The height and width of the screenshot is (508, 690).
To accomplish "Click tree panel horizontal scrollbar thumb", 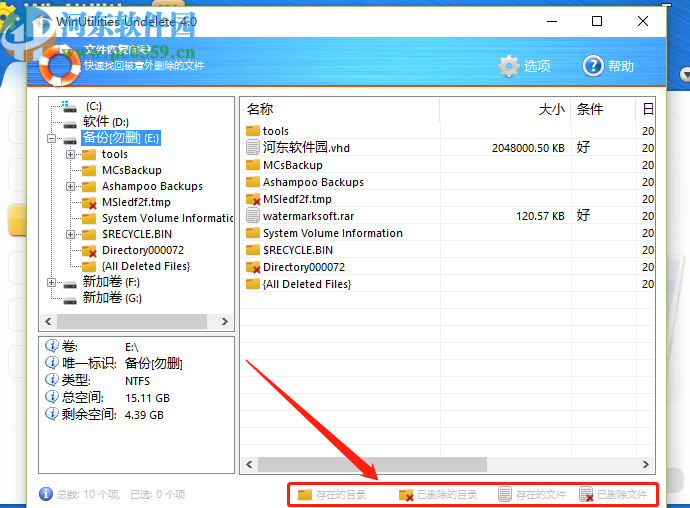I will [132, 321].
